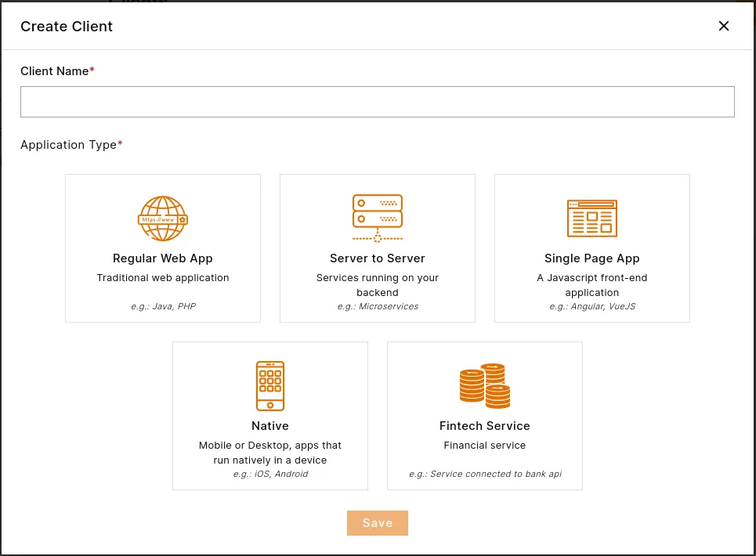Close the Create Client dialog
This screenshot has width=756, height=556.
(x=723, y=26)
